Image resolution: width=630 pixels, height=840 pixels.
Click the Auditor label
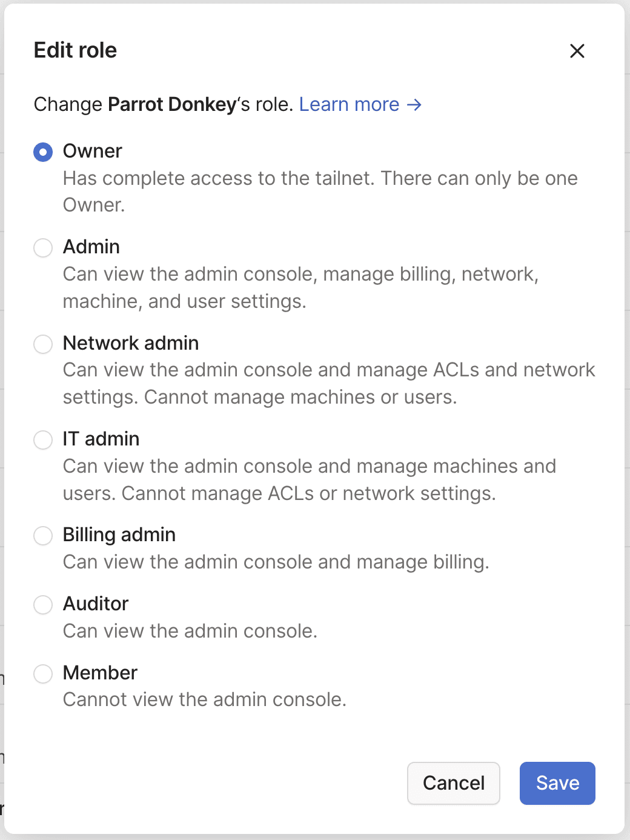95,604
